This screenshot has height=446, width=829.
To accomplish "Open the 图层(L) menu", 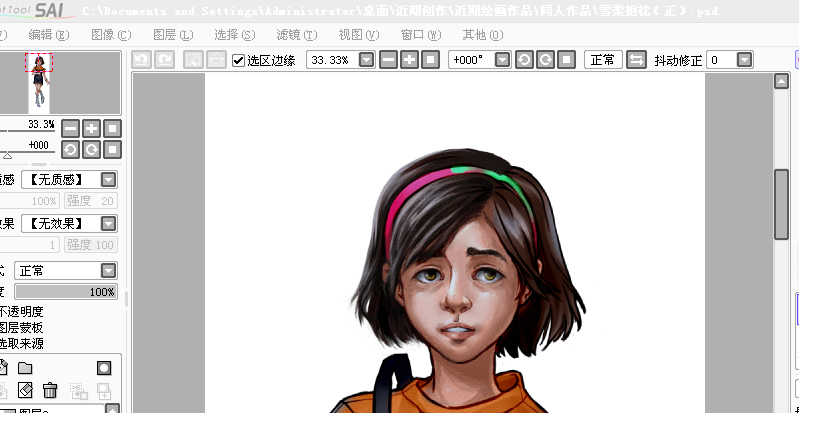I will (173, 35).
